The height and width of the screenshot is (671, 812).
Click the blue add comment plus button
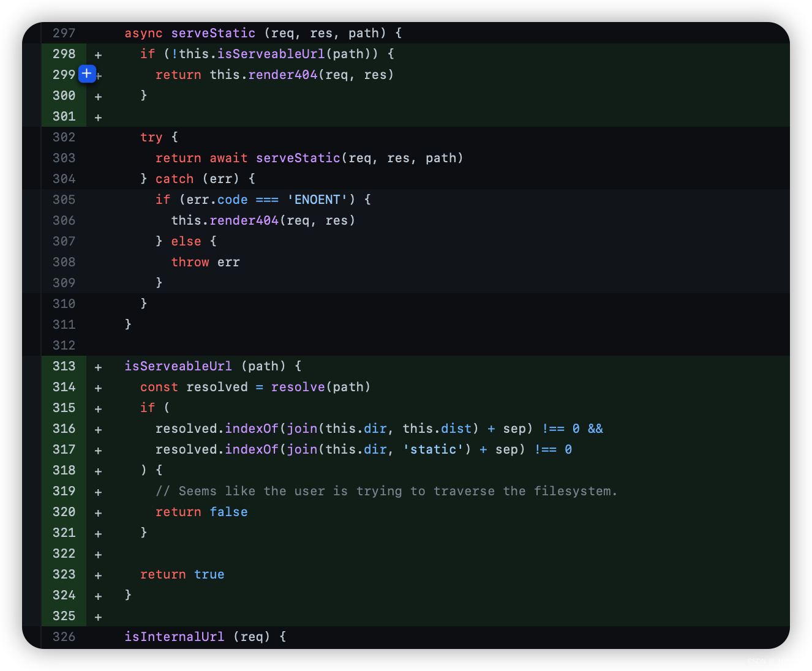[87, 74]
